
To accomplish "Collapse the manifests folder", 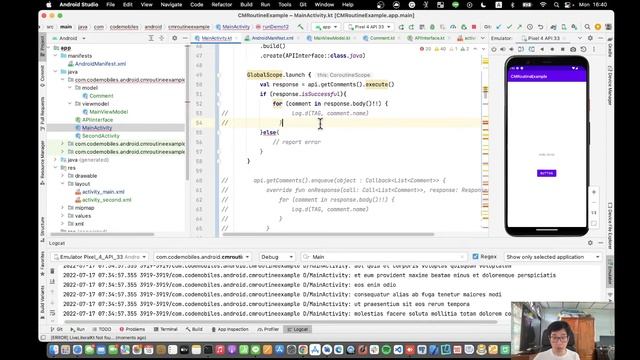I will tap(56, 56).
